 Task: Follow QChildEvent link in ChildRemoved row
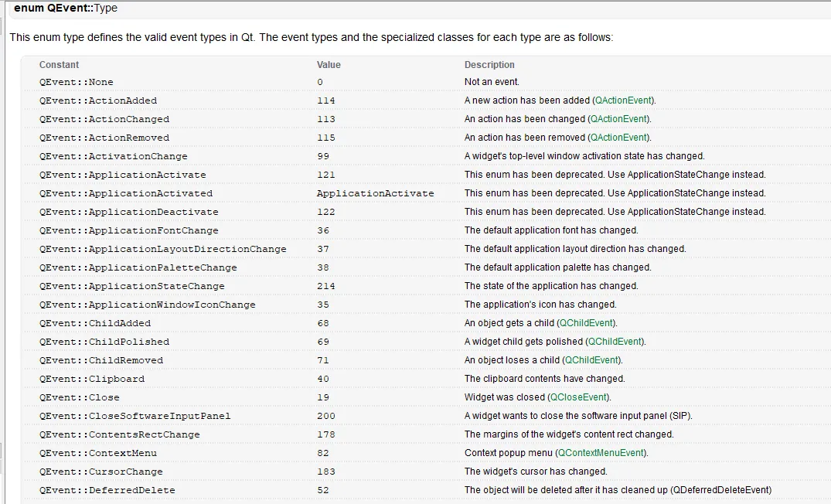[591, 360]
